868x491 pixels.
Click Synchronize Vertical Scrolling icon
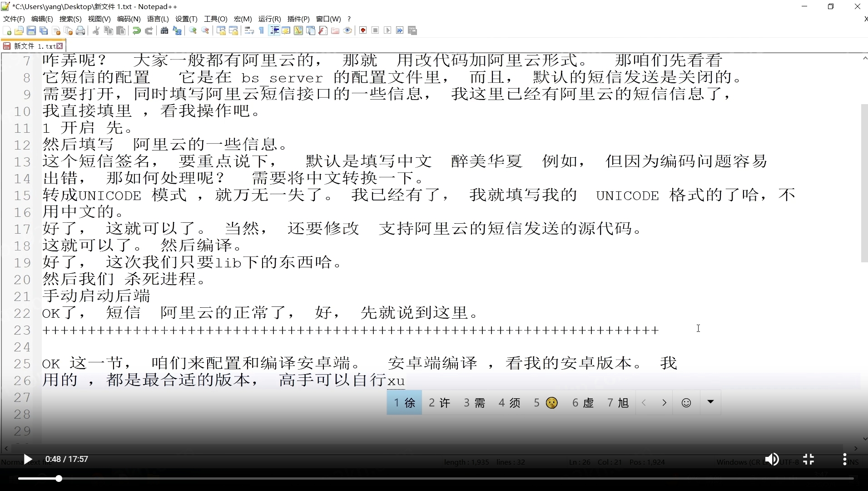[221, 30]
